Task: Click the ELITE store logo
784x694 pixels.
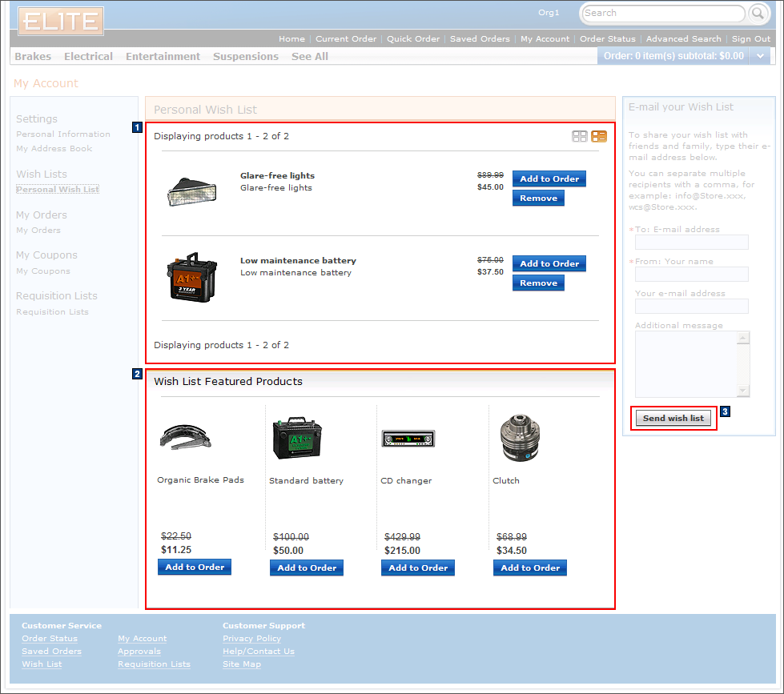Action: pyautogui.click(x=61, y=21)
